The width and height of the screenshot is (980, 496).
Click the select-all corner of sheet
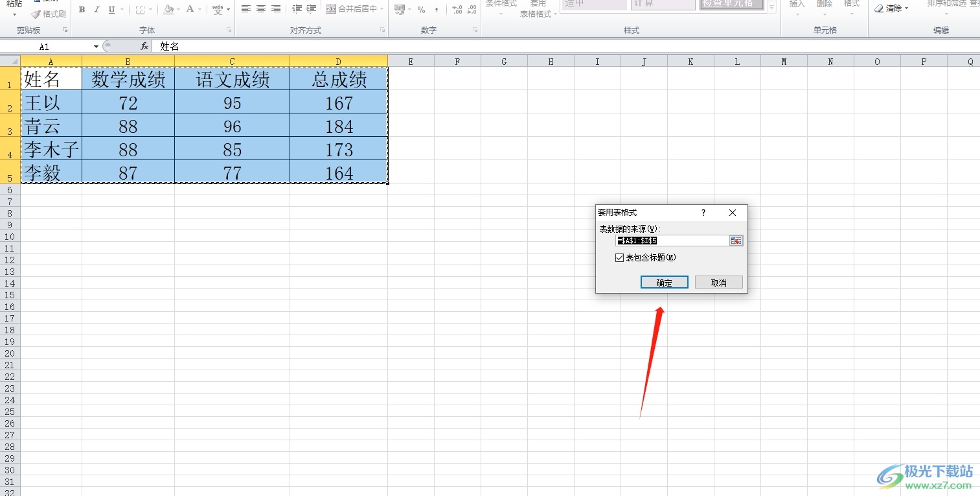[x=10, y=61]
